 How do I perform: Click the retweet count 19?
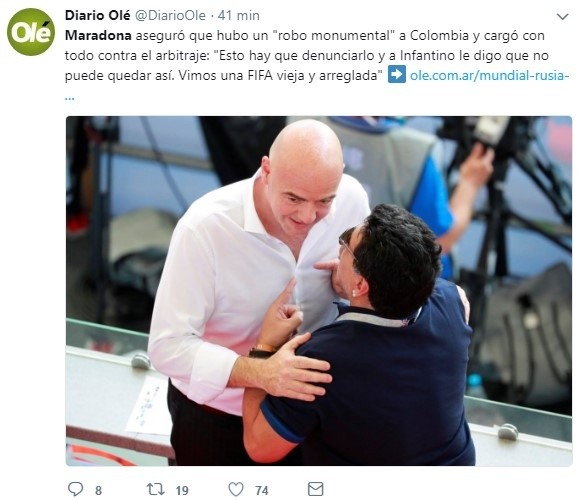[182, 490]
